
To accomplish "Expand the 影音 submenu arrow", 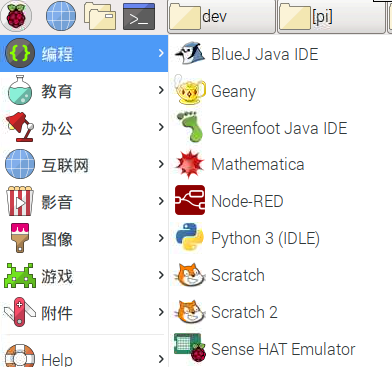I will [161, 201].
